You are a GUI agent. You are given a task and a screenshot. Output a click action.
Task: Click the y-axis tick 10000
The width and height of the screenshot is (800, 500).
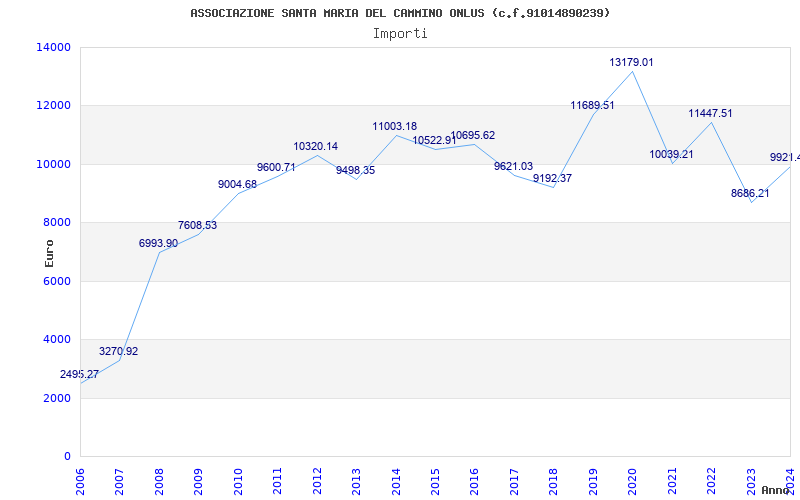pos(53,164)
